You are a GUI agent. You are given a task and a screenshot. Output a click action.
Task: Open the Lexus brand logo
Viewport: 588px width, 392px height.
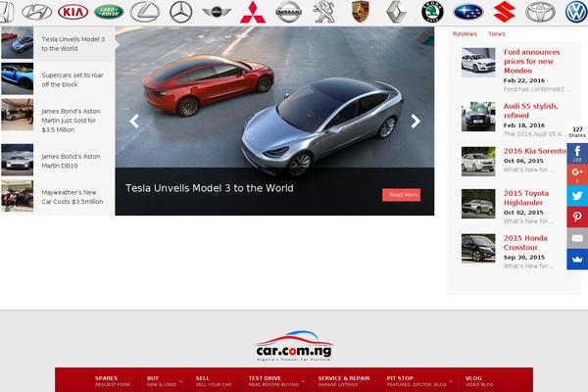(x=145, y=12)
